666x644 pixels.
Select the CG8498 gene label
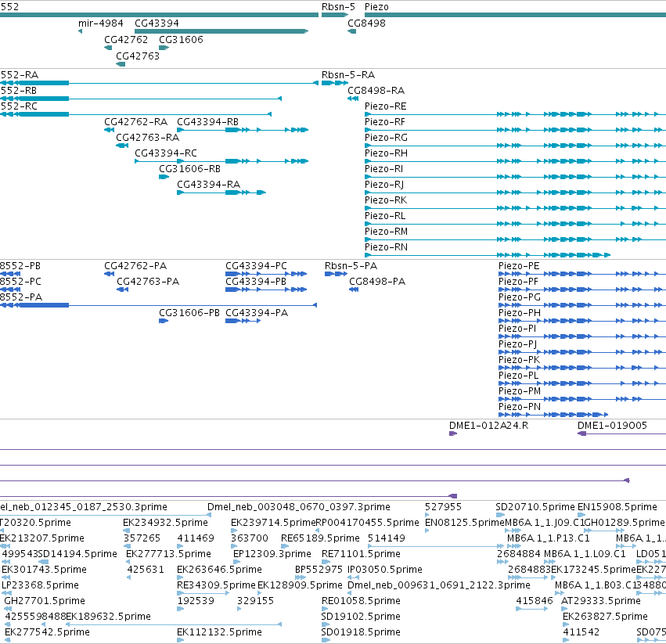point(366,23)
